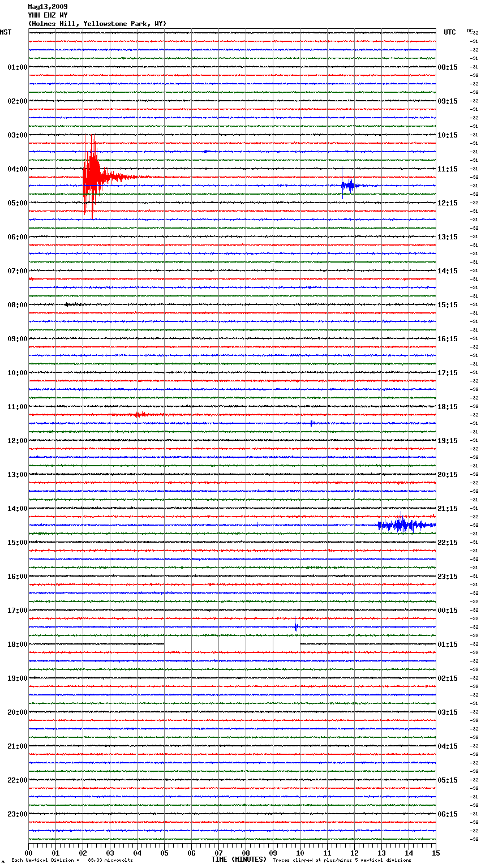Viewport: 481px width, 868px height.
Task: Click the 00:15 UTC row label
Action: [x=448, y=611]
